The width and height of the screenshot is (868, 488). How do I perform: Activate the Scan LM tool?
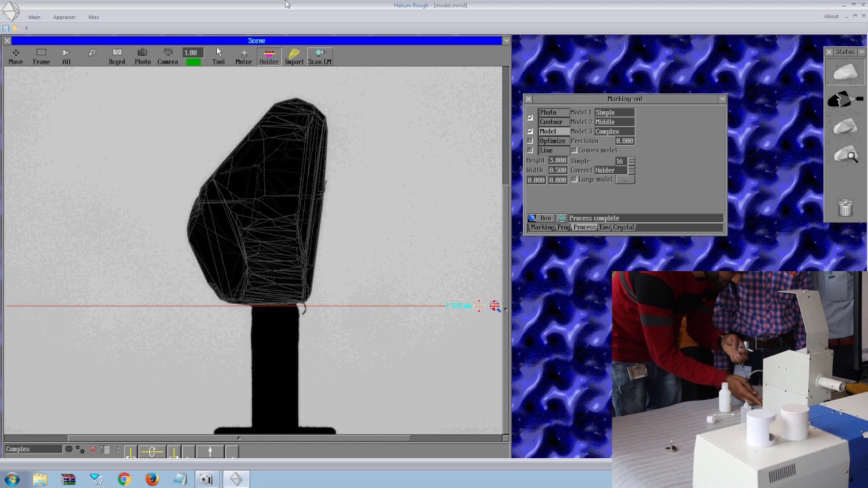tap(319, 57)
